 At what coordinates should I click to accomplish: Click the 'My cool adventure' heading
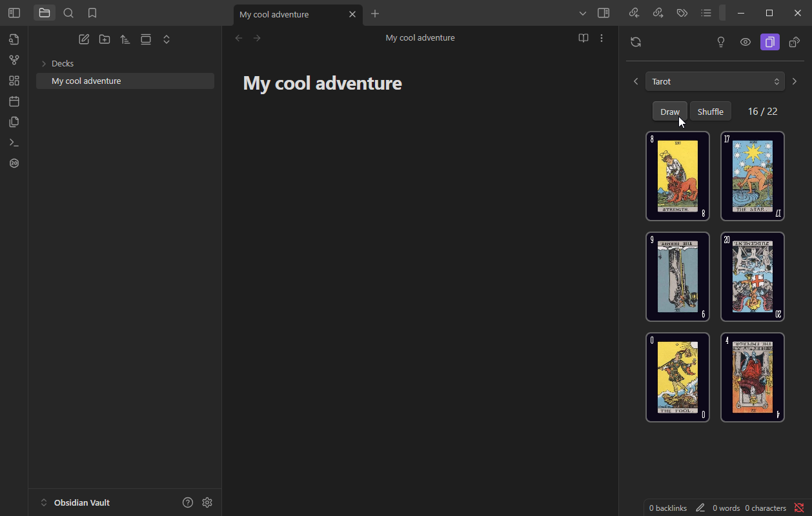(x=322, y=83)
